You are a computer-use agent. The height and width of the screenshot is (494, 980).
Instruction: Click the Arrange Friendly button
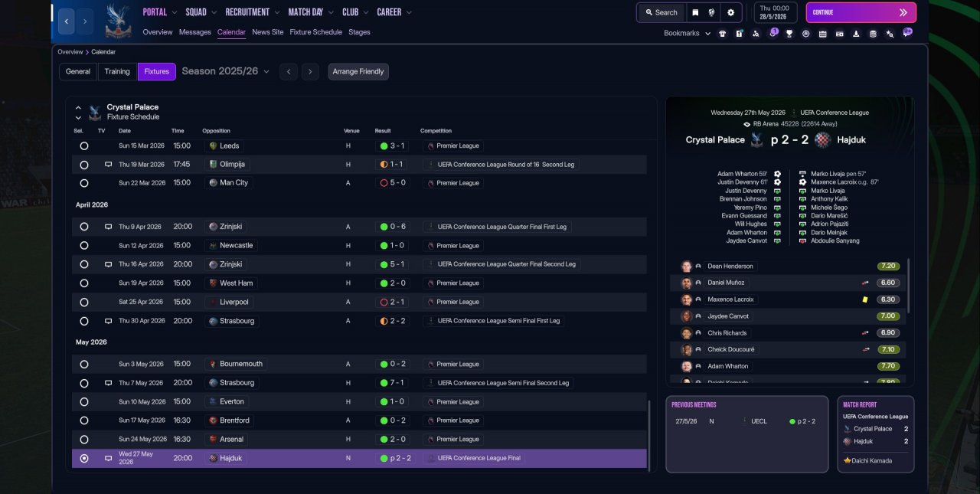(358, 71)
